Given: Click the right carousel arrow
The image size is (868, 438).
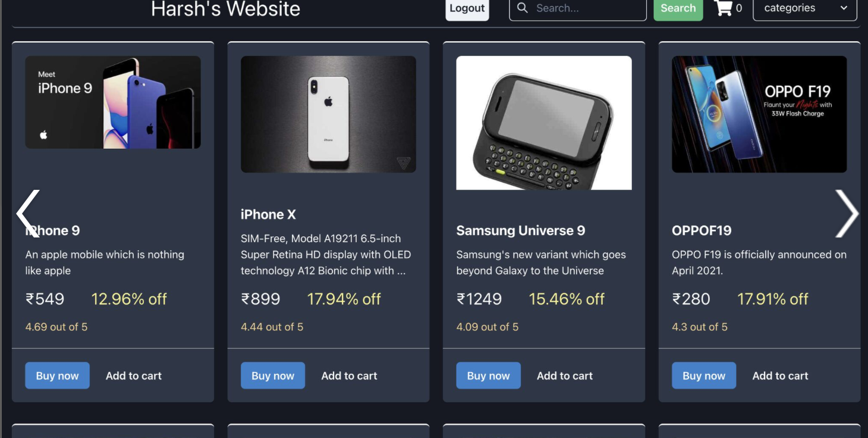Looking at the screenshot, I should tap(848, 213).
